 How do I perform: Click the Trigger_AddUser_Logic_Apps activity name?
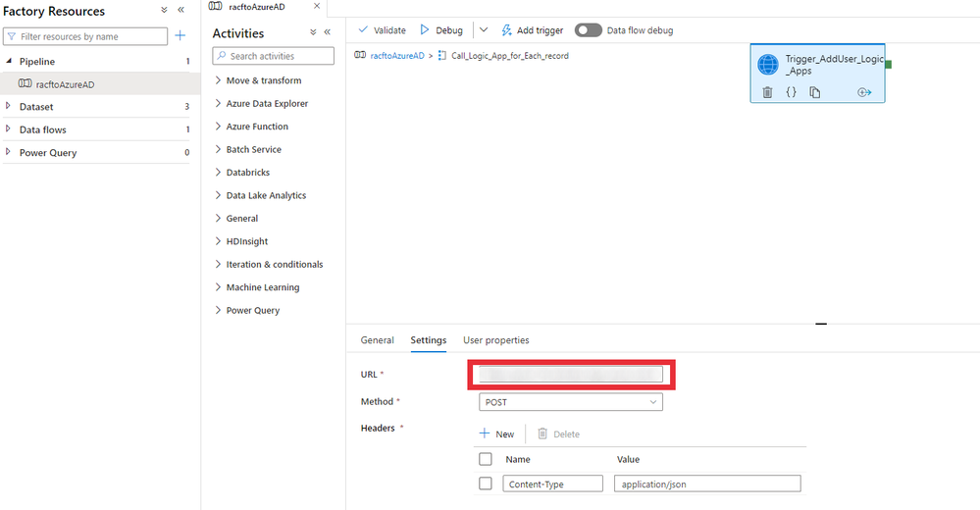(x=834, y=65)
